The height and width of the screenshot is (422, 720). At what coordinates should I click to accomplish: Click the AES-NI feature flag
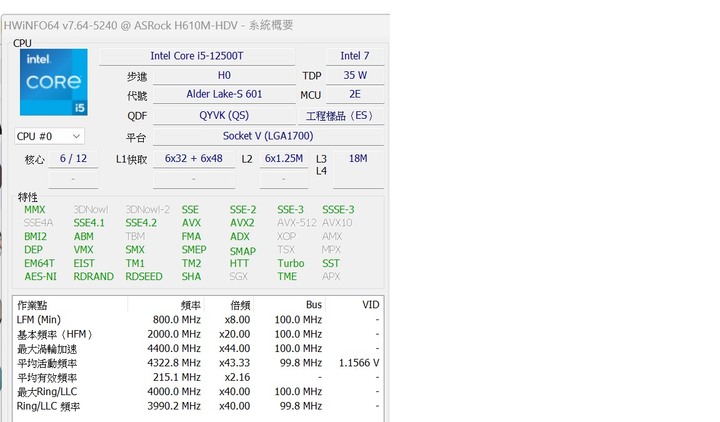(x=40, y=277)
